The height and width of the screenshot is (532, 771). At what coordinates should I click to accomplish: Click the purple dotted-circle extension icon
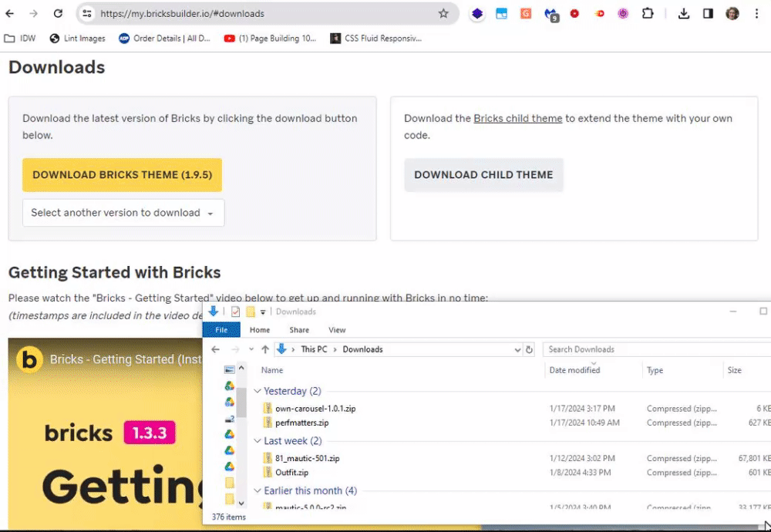click(623, 14)
